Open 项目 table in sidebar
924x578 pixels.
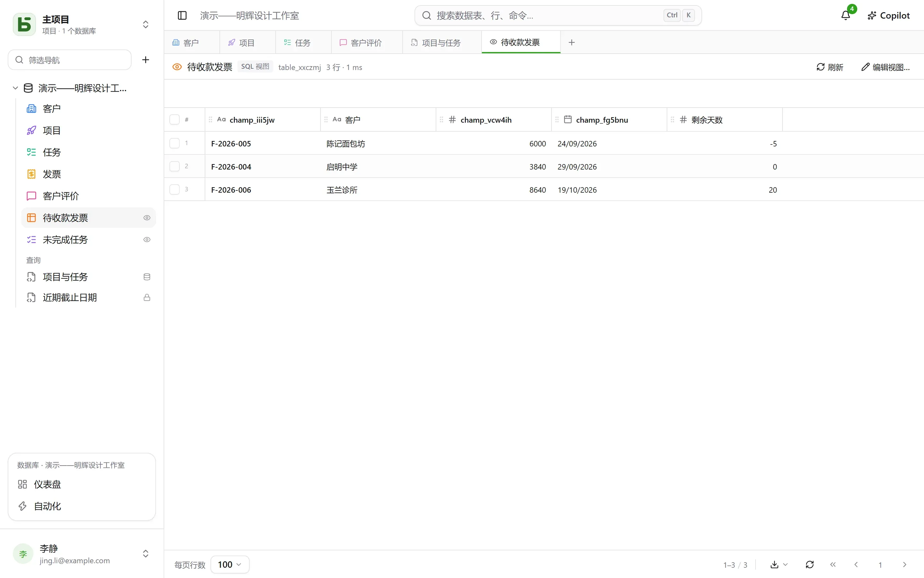[89, 130]
